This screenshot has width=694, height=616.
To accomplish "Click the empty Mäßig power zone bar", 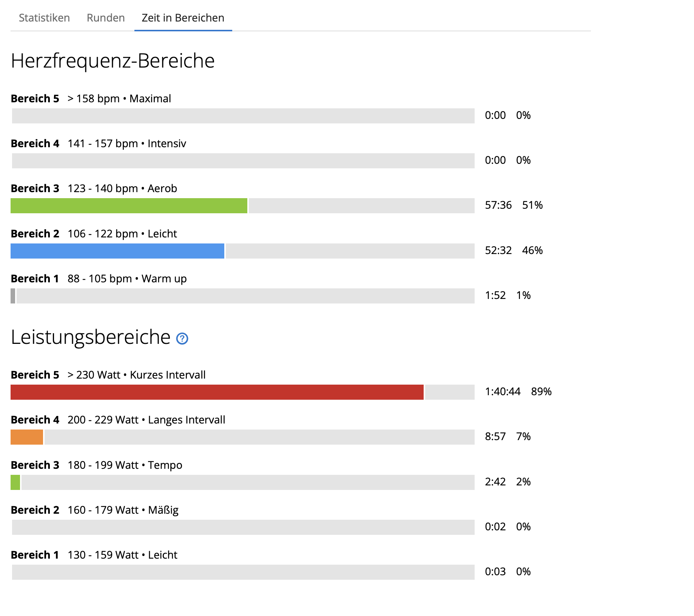I will tap(243, 527).
